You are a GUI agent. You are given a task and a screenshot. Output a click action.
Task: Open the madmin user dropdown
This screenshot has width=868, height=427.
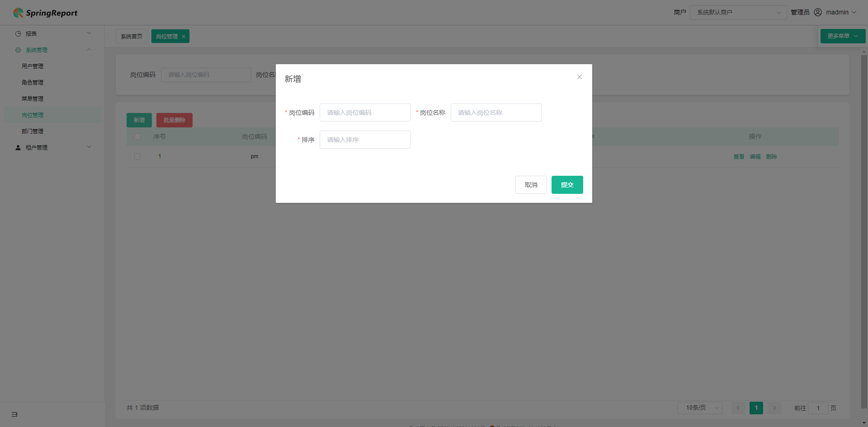pos(841,12)
